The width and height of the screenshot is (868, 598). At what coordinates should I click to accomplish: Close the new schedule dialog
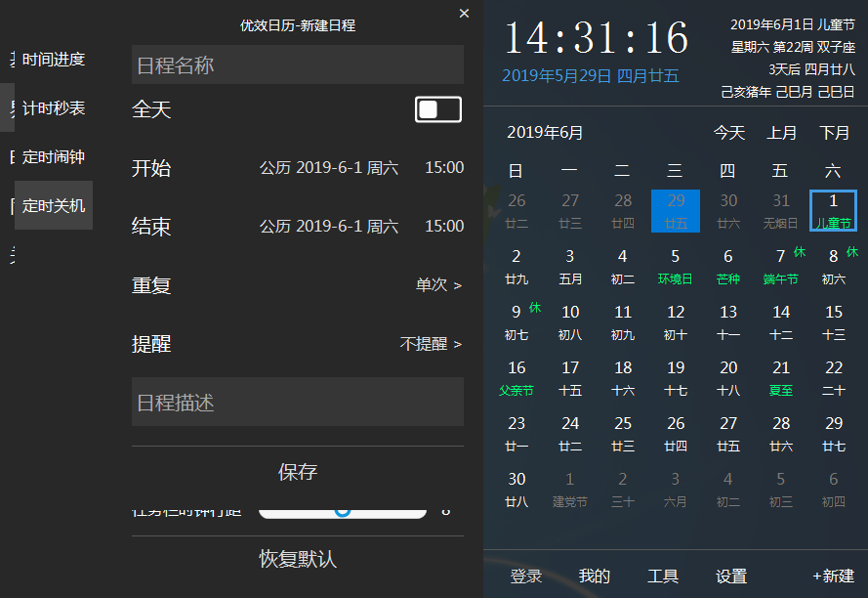[x=464, y=13]
